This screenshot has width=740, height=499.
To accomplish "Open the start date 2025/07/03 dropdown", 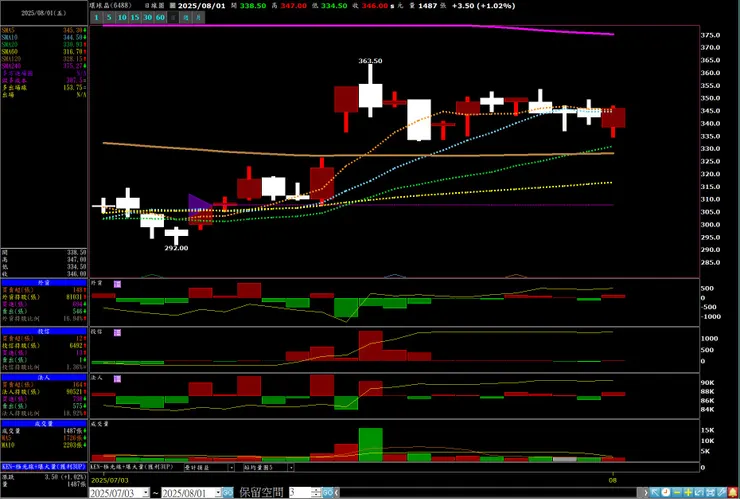I will coord(146,493).
